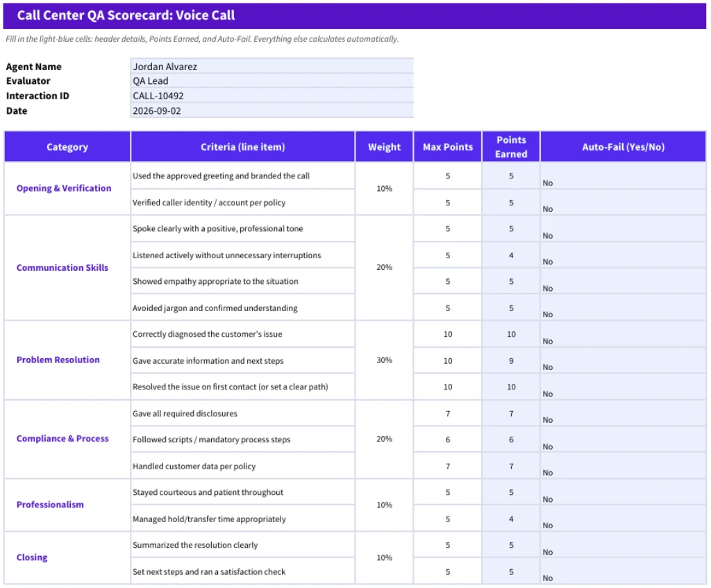The image size is (711, 588).
Task: Click the Criteria (line item) column header
Action: pyautogui.click(x=242, y=147)
